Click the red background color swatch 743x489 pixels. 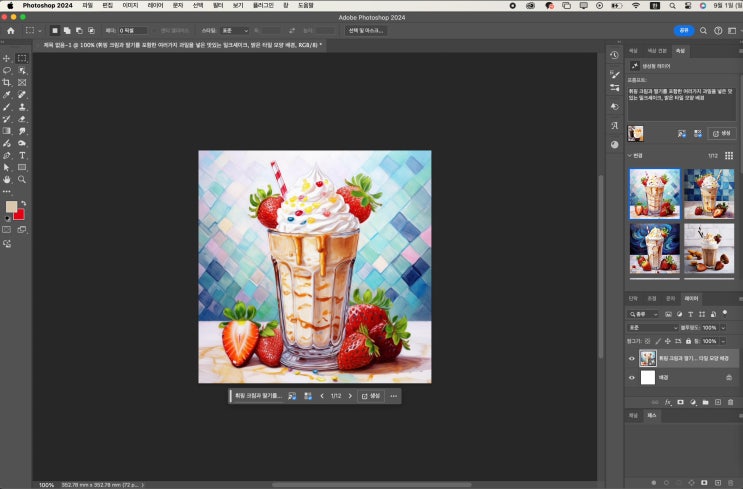pos(19,214)
